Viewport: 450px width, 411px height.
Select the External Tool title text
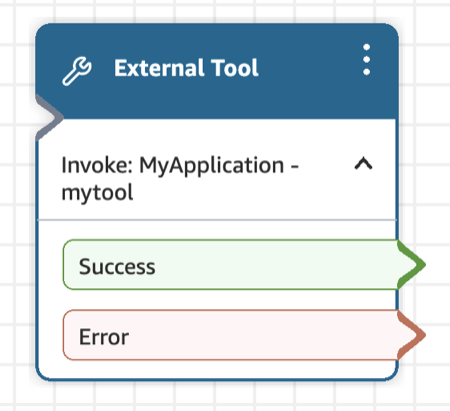(x=186, y=68)
